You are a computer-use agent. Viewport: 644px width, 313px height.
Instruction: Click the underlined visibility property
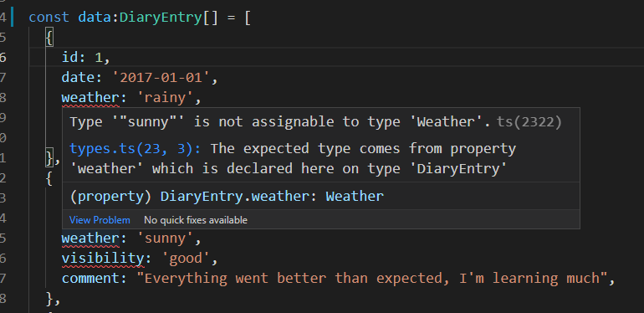[103, 259]
